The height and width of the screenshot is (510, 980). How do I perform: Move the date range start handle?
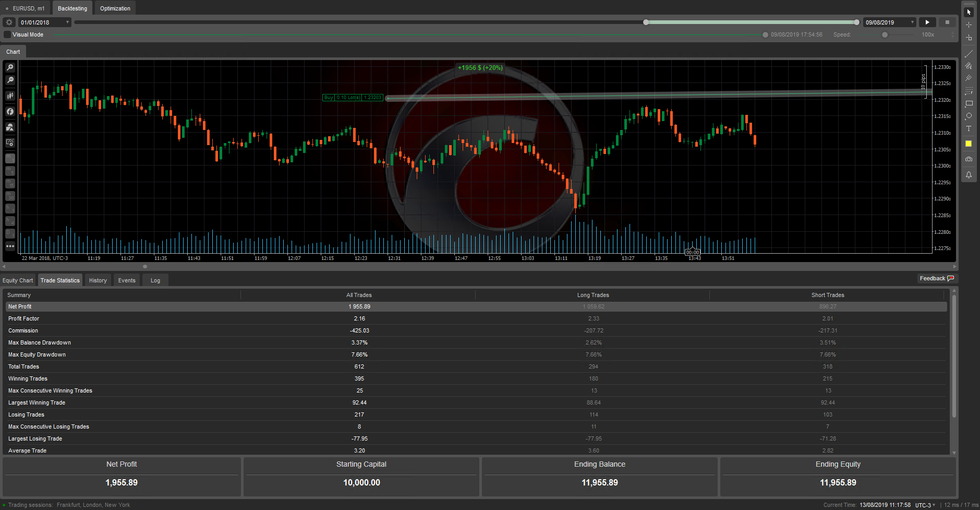point(646,22)
